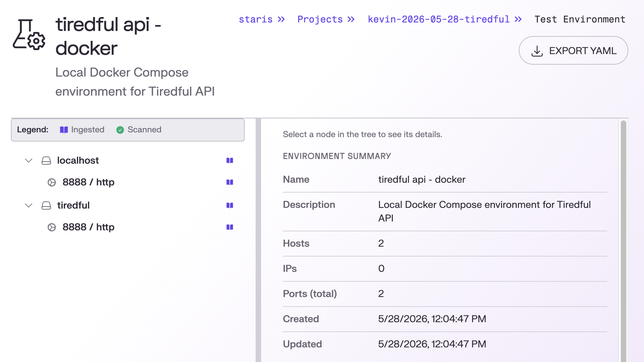
Task: Click the ENVIRONMENT SUMMARY heading
Action: coord(337,156)
